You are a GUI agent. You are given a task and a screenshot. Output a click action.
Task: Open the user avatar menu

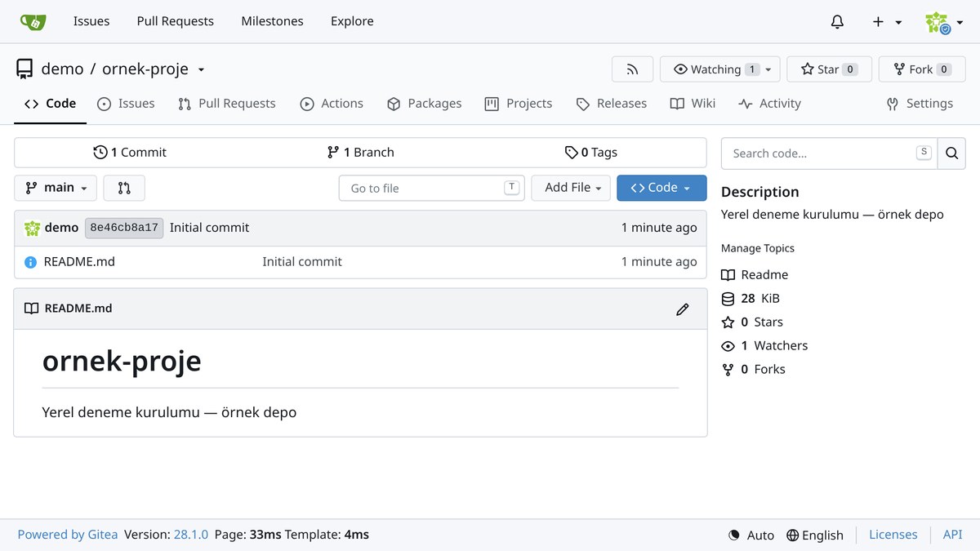944,22
